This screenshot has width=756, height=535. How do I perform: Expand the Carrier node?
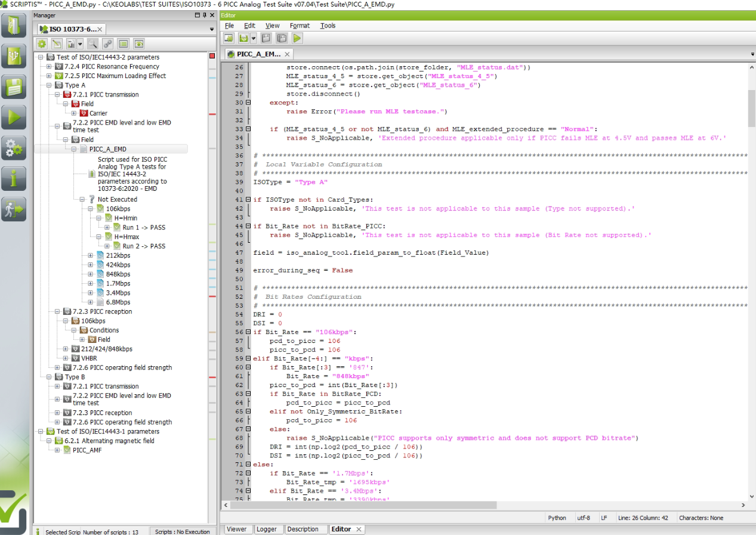click(x=74, y=113)
